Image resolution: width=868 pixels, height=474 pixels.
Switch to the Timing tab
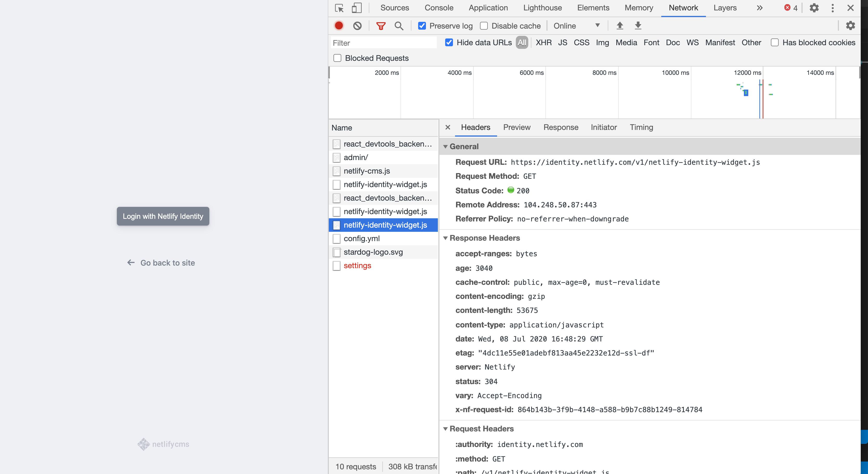(641, 127)
